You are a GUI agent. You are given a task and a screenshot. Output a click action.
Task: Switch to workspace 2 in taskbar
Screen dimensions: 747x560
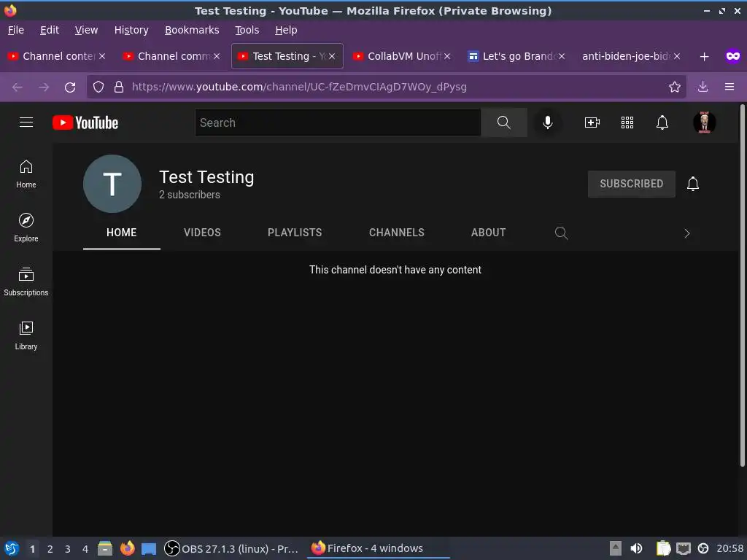pos(50,549)
